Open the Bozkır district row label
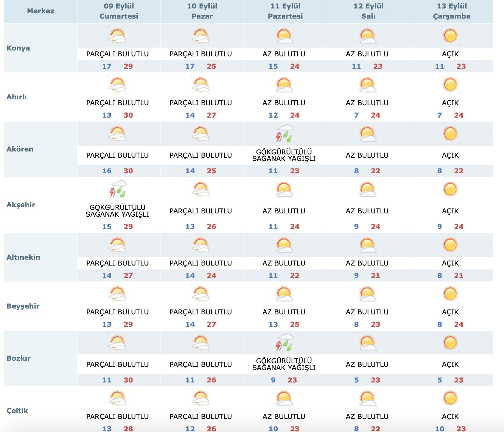This screenshot has width=504, height=432. point(19,358)
